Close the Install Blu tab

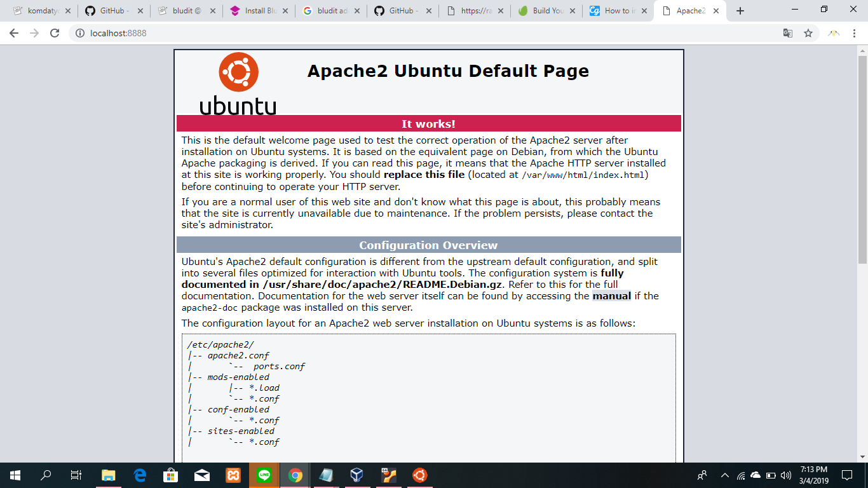point(285,11)
